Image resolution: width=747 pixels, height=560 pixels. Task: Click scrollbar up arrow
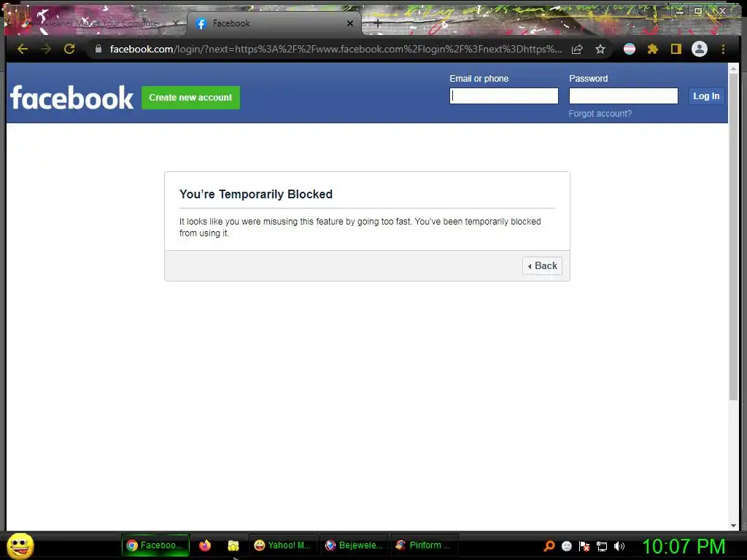coord(733,69)
